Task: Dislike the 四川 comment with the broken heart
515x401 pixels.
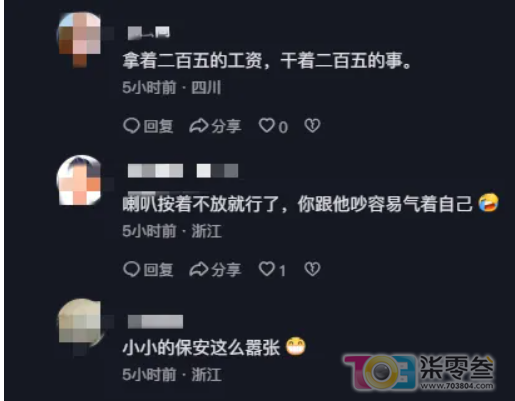Action: tap(312, 126)
